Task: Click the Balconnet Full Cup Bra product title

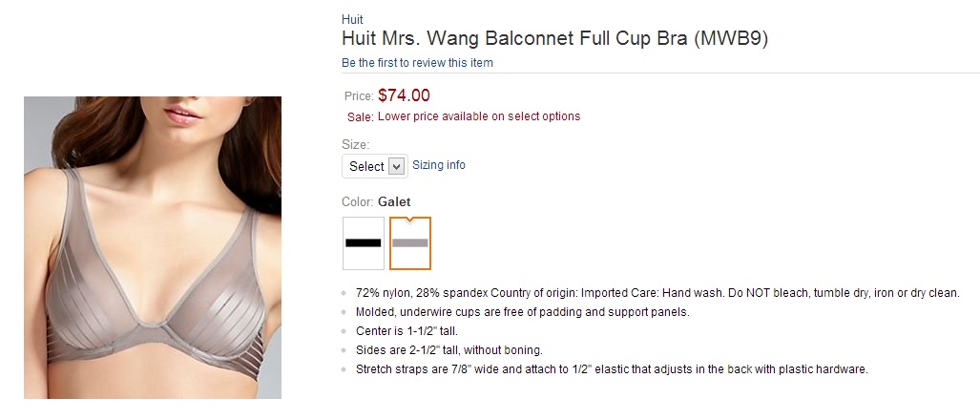Action: click(x=554, y=39)
